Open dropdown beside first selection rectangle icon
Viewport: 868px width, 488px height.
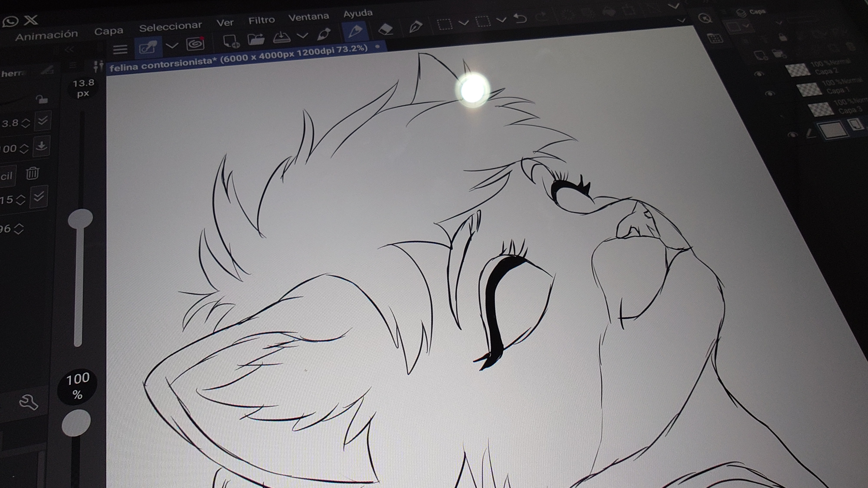(x=464, y=23)
